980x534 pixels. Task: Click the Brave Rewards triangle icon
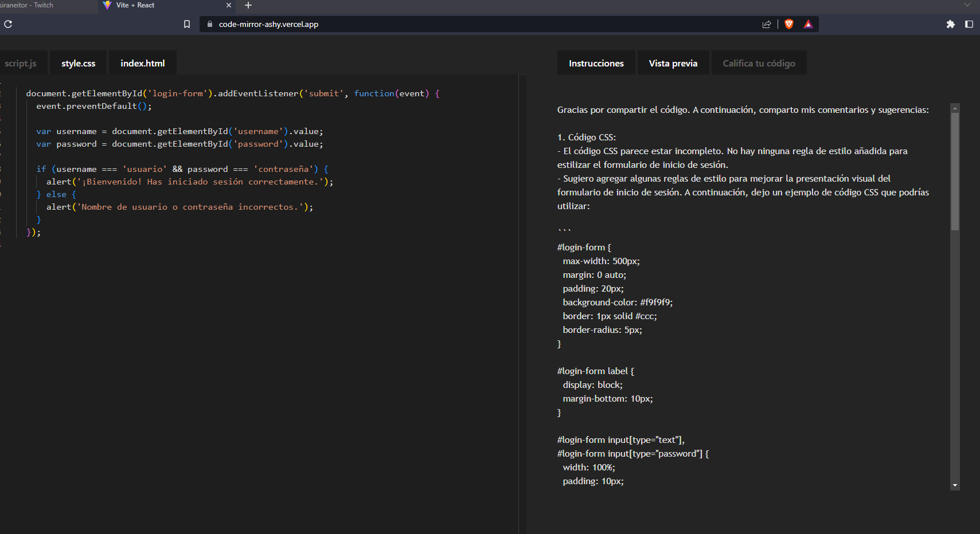[808, 24]
